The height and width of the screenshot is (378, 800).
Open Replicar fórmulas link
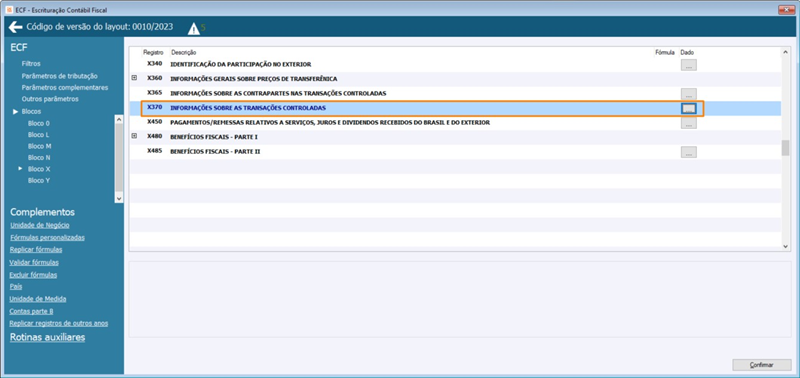pyautogui.click(x=36, y=249)
